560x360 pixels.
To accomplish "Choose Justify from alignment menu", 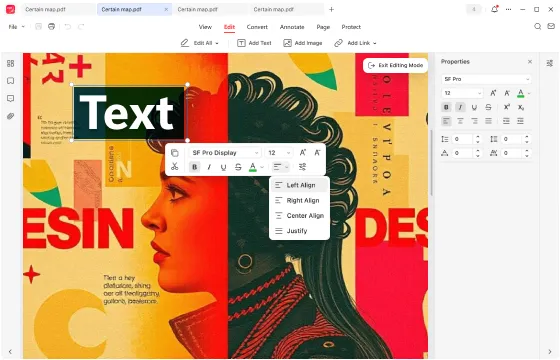I will 299,231.
